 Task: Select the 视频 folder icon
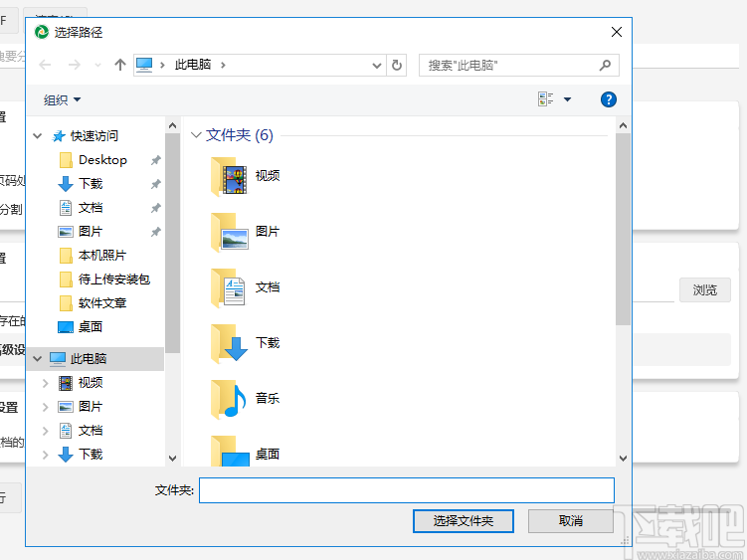point(229,176)
